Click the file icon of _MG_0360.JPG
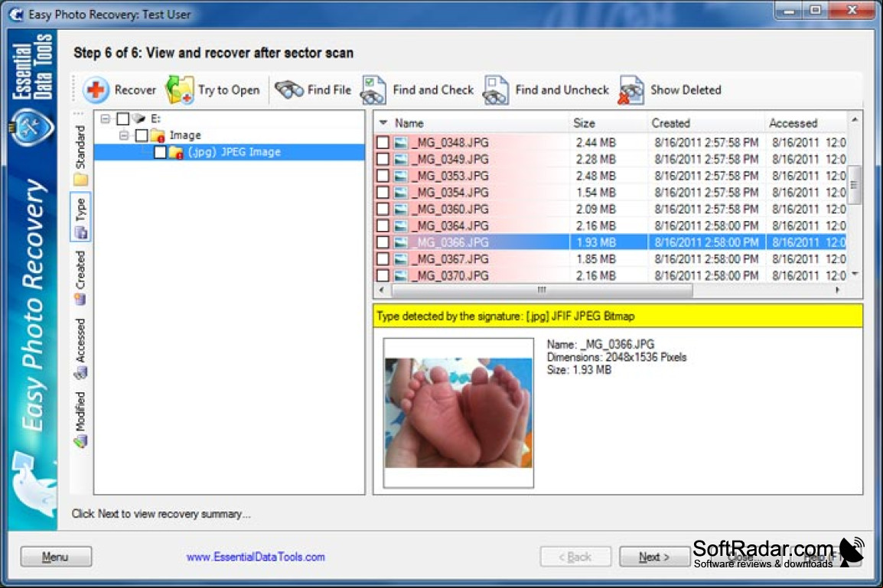883x588 pixels. pyautogui.click(x=400, y=210)
